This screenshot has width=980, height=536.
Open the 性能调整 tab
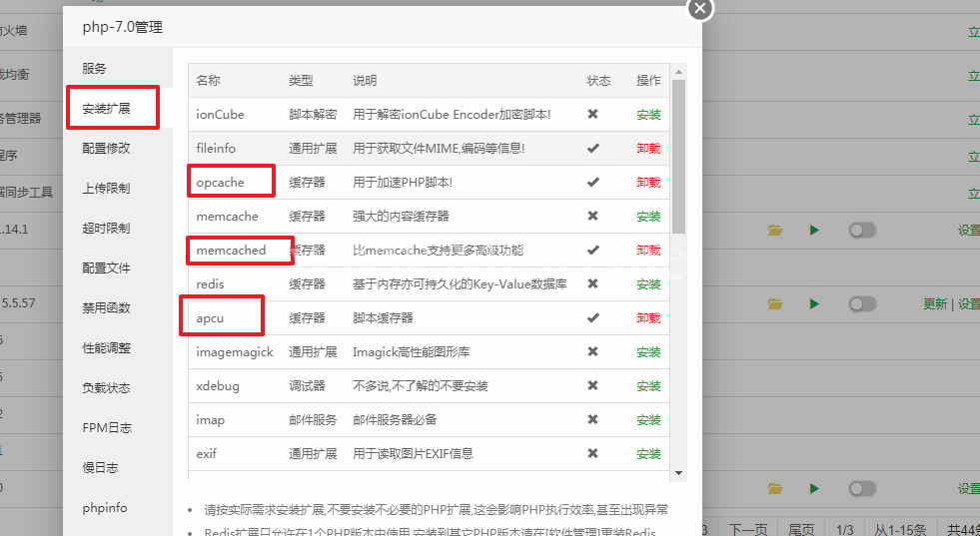coord(106,348)
